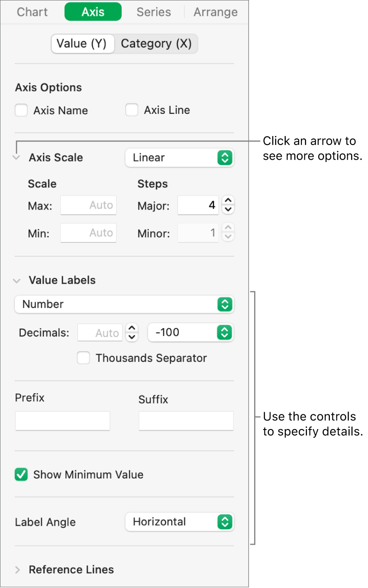
Task: Open the Number value labels format dropdown
Action: pyautogui.click(x=124, y=304)
